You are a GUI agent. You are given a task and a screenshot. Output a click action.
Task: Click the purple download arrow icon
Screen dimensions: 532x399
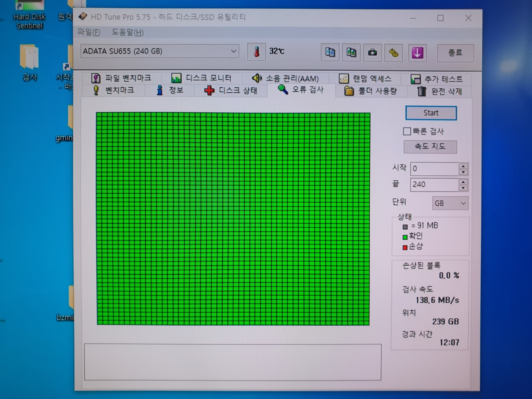(417, 53)
